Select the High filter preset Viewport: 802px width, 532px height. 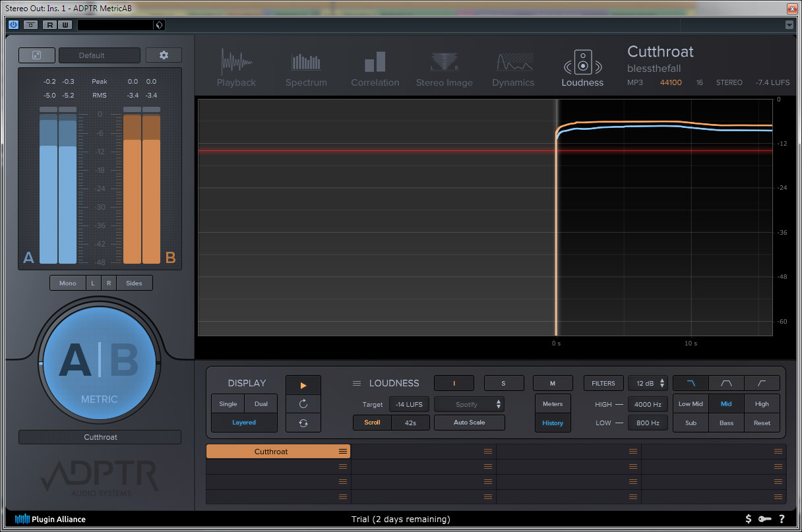pos(762,404)
